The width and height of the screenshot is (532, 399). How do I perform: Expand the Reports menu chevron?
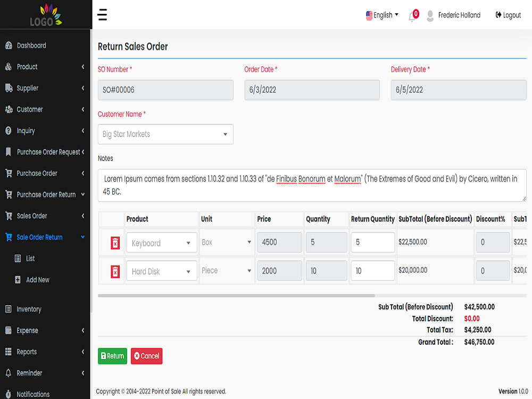point(83,352)
